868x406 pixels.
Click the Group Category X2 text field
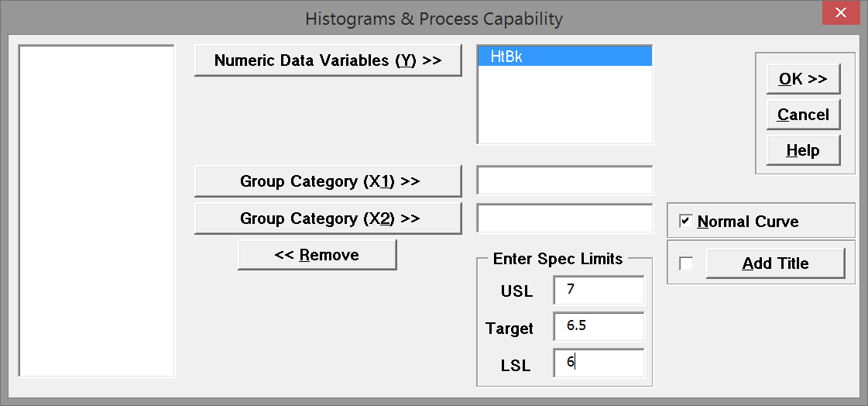(564, 218)
